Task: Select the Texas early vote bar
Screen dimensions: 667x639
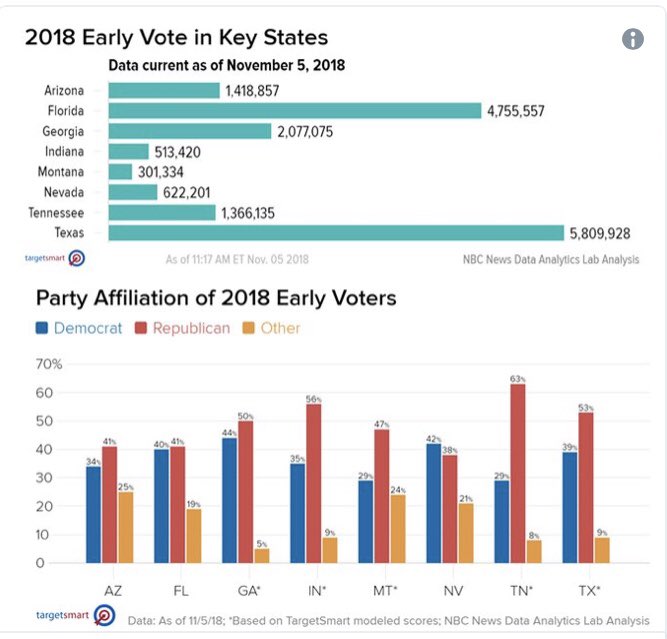Action: pyautogui.click(x=336, y=233)
